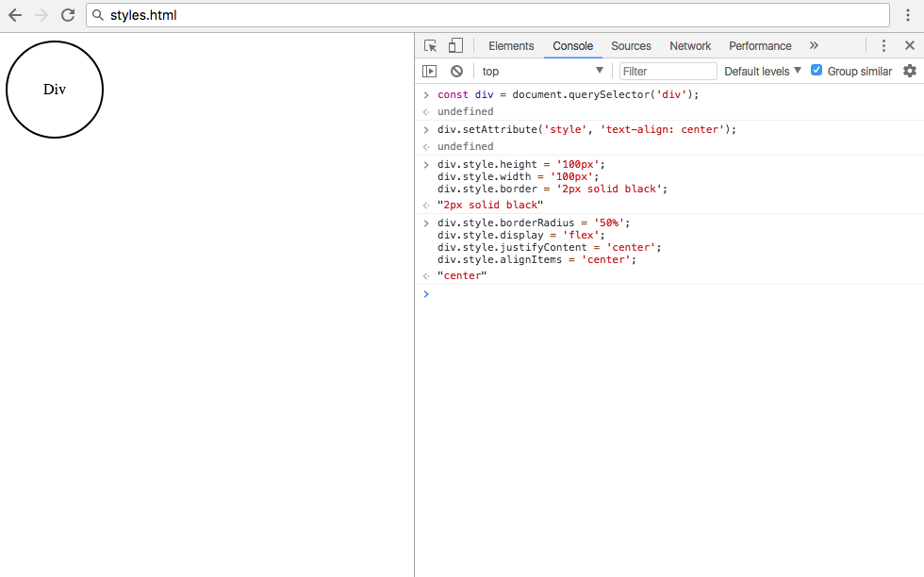Image resolution: width=924 pixels, height=577 pixels.
Task: Open console settings gear
Action: pyautogui.click(x=909, y=71)
